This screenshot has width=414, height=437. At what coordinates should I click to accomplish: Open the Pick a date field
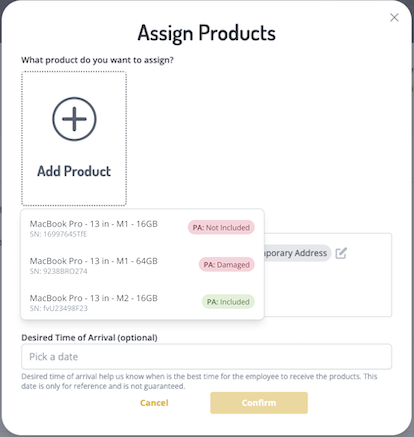[x=206, y=357]
